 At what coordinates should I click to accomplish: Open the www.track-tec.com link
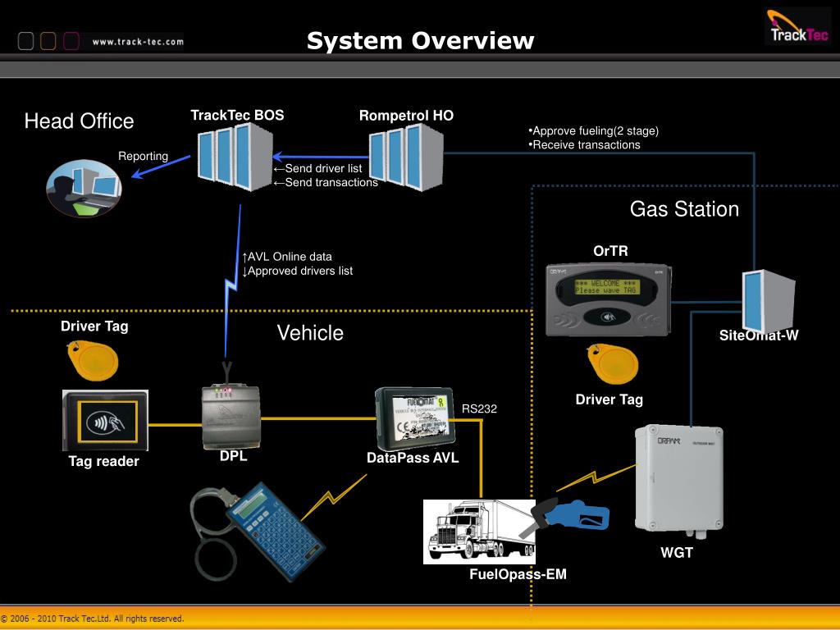pyautogui.click(x=138, y=41)
